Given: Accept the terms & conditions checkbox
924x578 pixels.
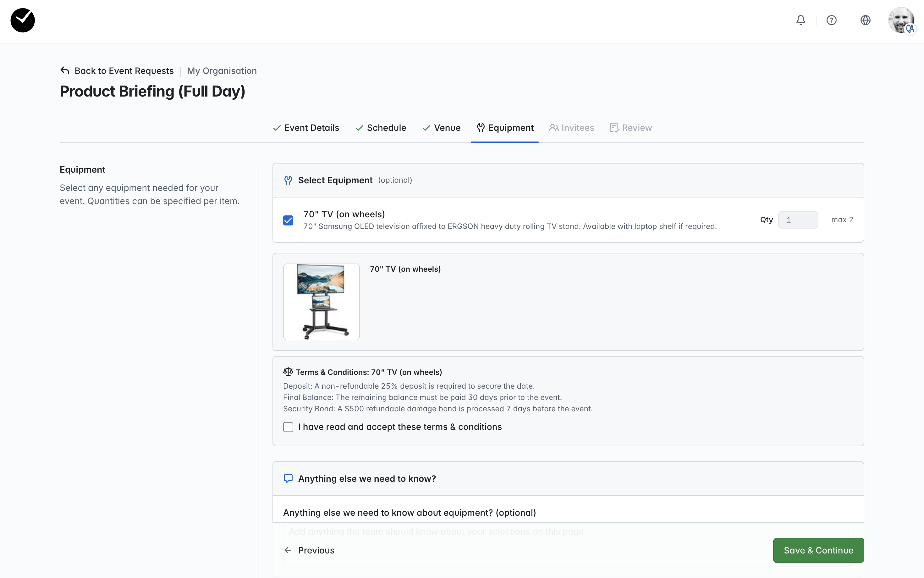Looking at the screenshot, I should click(288, 427).
